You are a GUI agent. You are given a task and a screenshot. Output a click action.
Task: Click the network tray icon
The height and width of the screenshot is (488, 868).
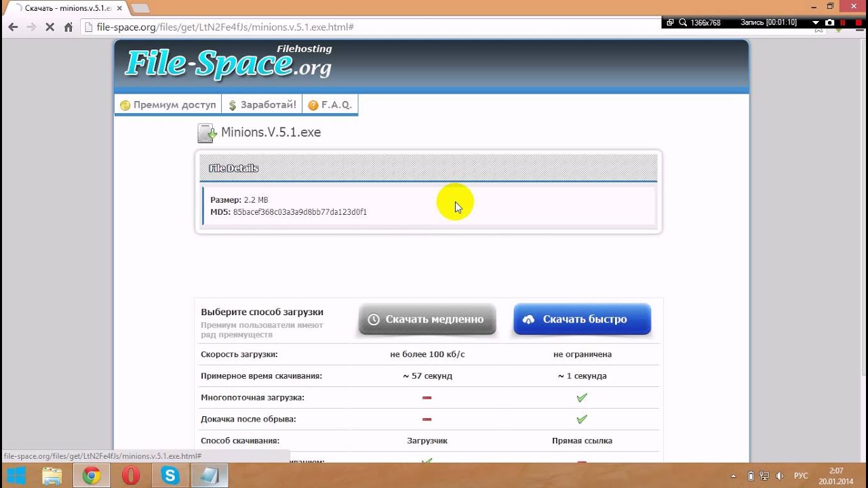[x=765, y=476]
